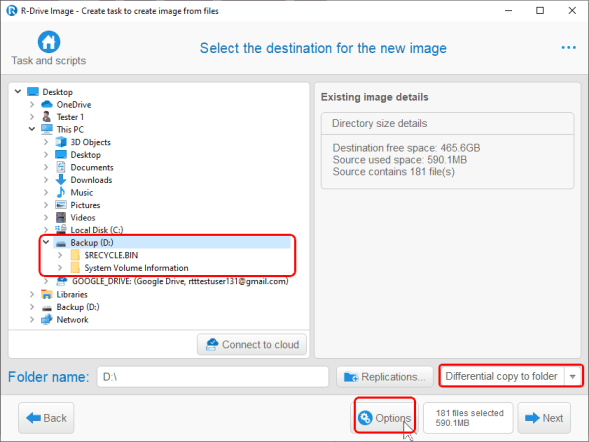Click the This PC computer icon
The width and height of the screenshot is (589, 442).
point(47,129)
